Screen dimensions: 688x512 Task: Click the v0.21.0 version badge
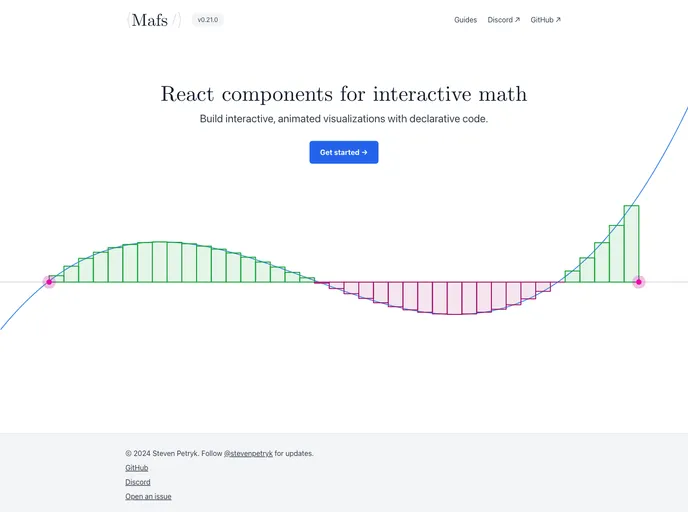click(208, 20)
